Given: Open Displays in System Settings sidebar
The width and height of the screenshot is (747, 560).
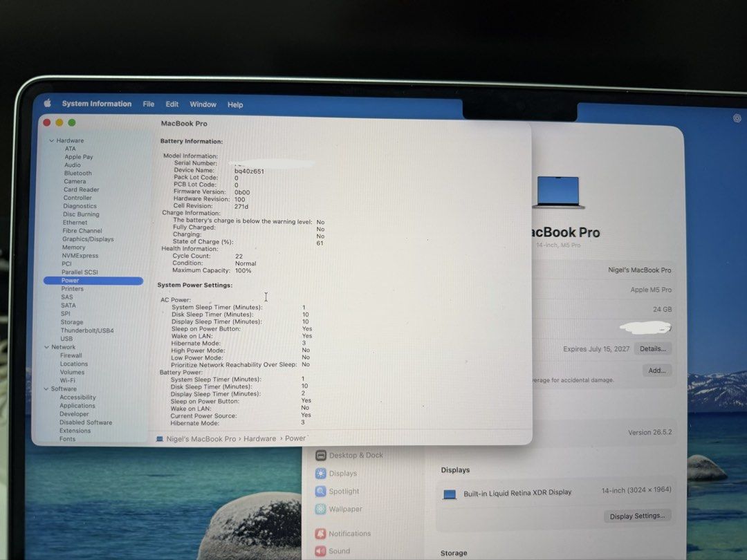Looking at the screenshot, I should click(x=336, y=474).
